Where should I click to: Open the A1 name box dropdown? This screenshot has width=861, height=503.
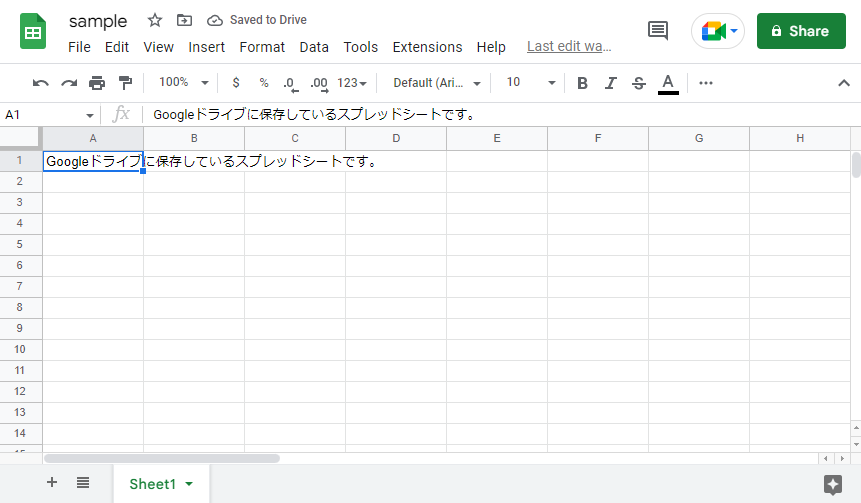click(90, 115)
